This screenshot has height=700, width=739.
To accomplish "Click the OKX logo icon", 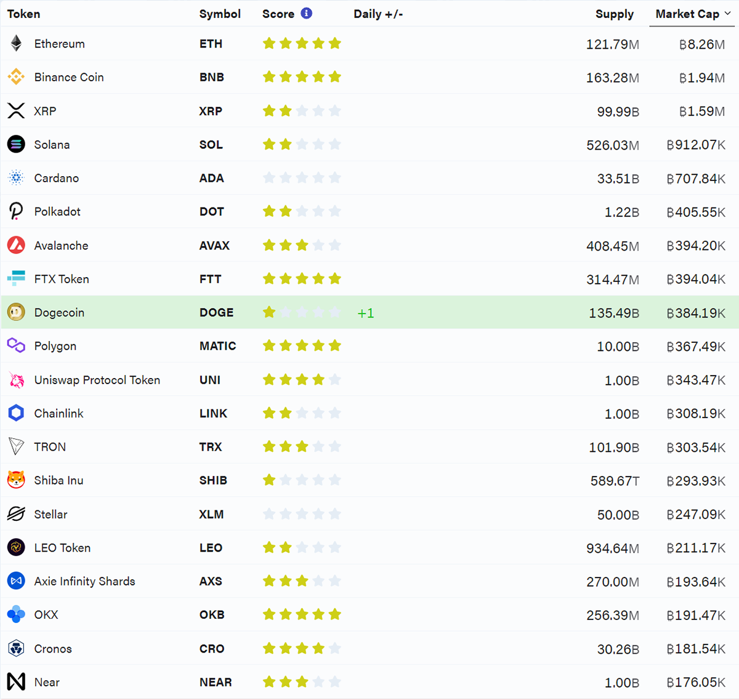I will [16, 614].
